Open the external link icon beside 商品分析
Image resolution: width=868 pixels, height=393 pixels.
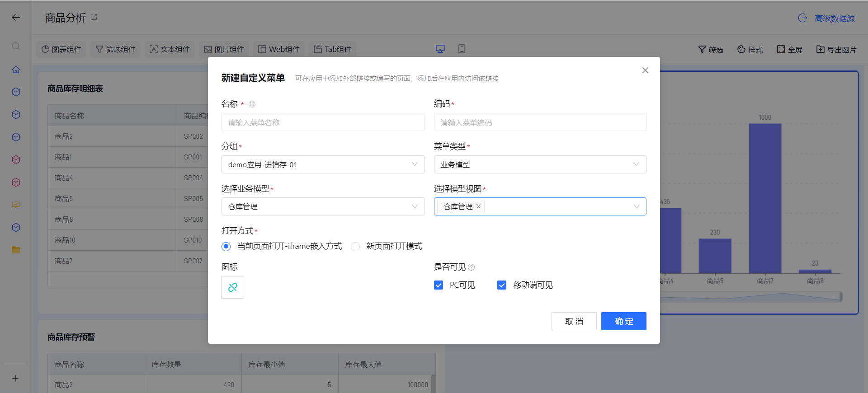[94, 17]
